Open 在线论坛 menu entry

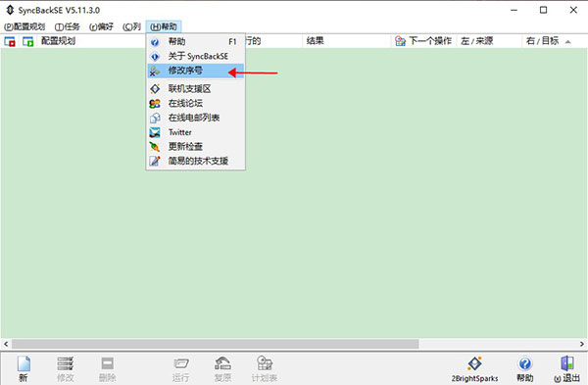tap(195, 103)
